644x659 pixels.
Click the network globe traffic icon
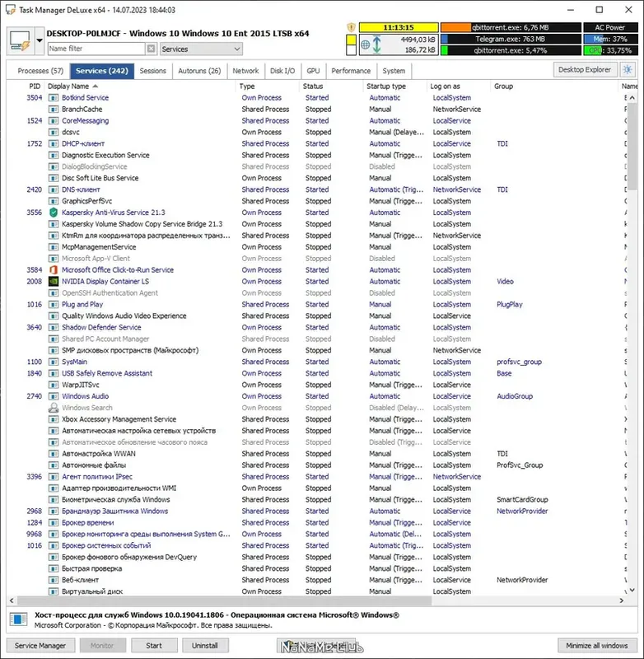[x=366, y=44]
